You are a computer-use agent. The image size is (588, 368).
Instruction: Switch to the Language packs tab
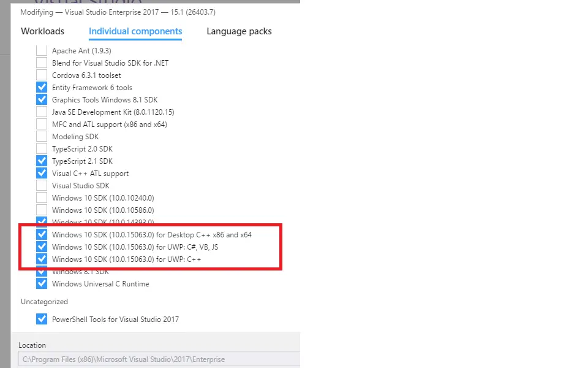click(x=239, y=31)
